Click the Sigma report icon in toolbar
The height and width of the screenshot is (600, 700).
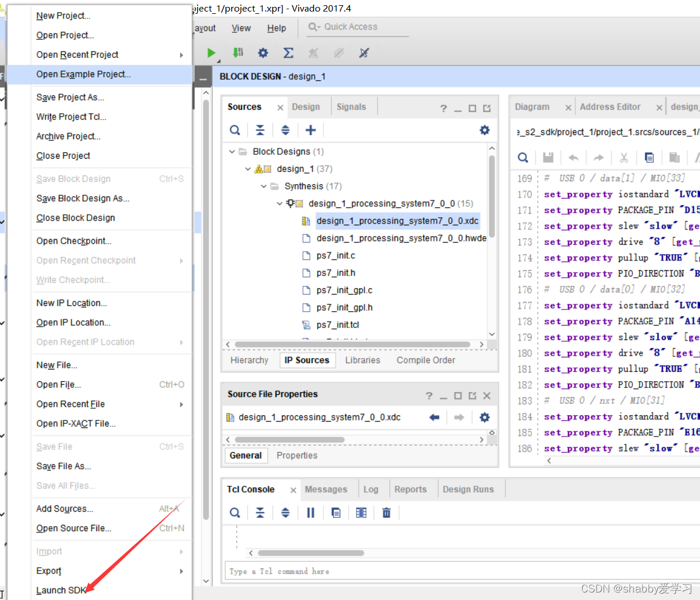[x=288, y=53]
